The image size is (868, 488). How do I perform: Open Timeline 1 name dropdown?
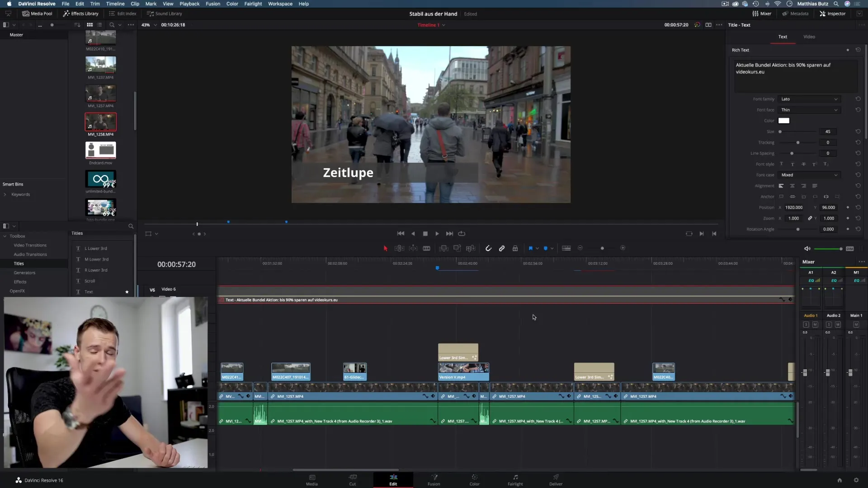(443, 25)
